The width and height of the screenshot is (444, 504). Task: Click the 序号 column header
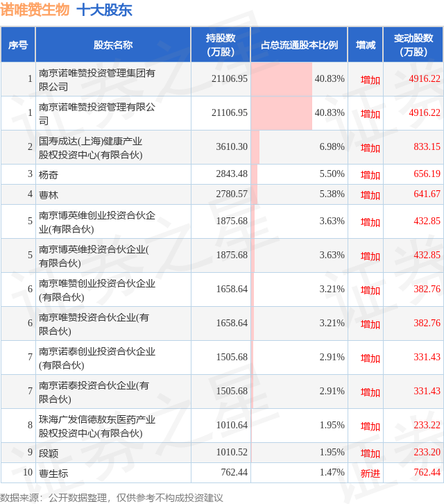pos(18,44)
